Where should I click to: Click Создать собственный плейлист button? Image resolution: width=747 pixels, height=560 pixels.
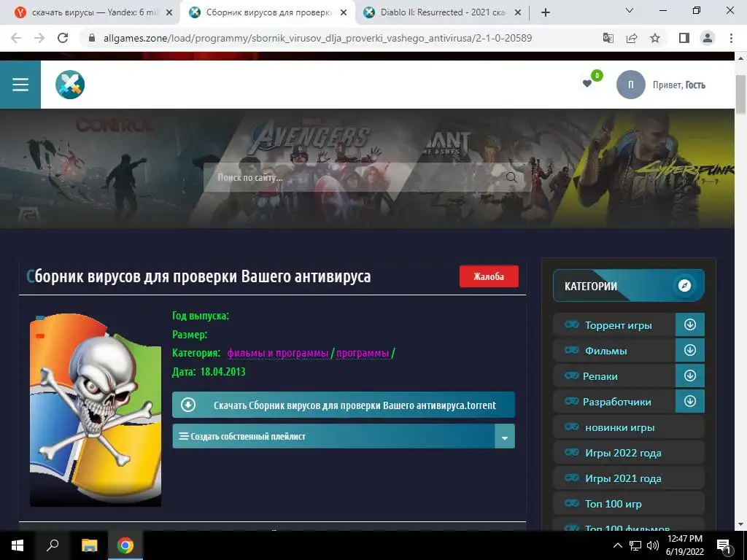333,436
